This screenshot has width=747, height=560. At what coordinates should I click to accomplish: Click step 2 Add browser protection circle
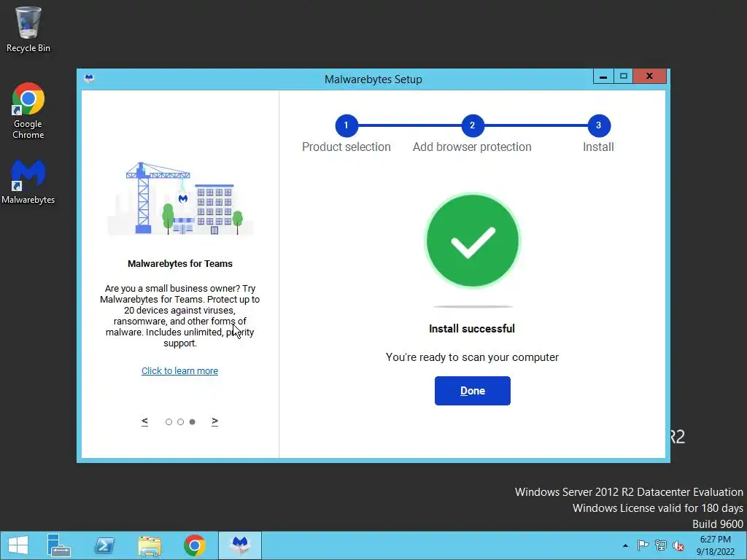point(472,125)
